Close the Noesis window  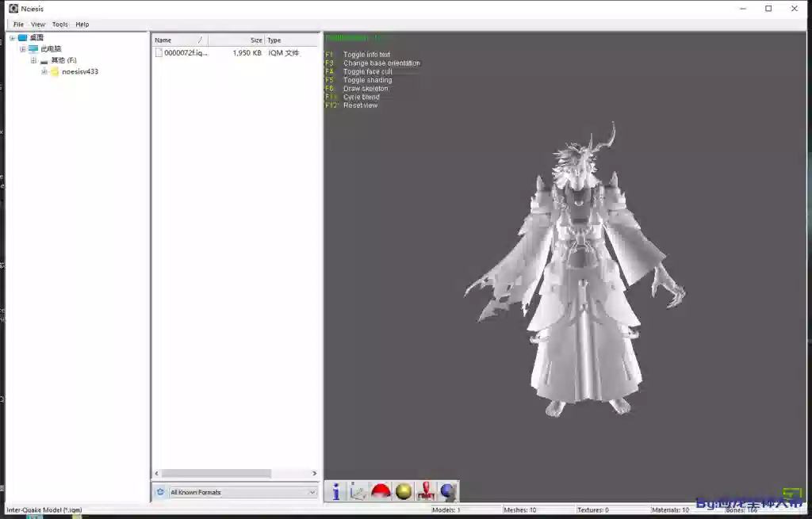coord(795,8)
